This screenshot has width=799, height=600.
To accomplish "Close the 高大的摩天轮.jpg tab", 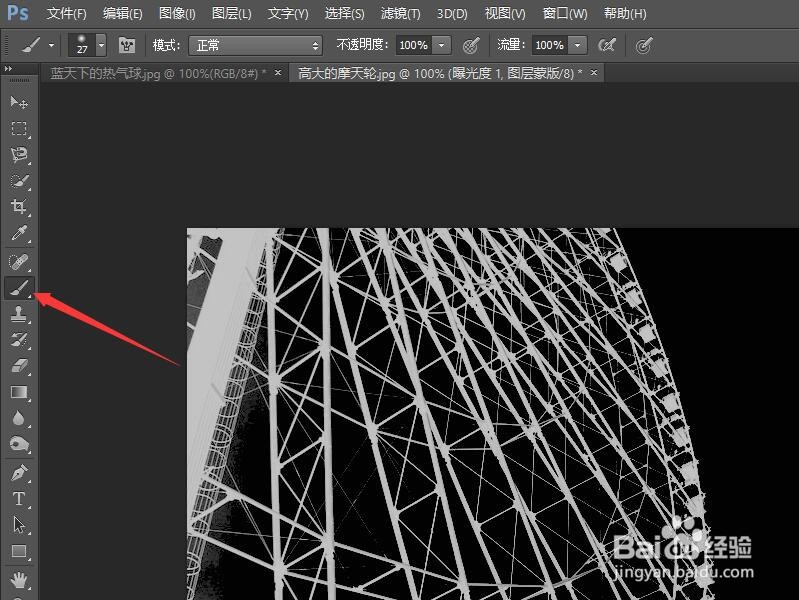I will click(594, 73).
